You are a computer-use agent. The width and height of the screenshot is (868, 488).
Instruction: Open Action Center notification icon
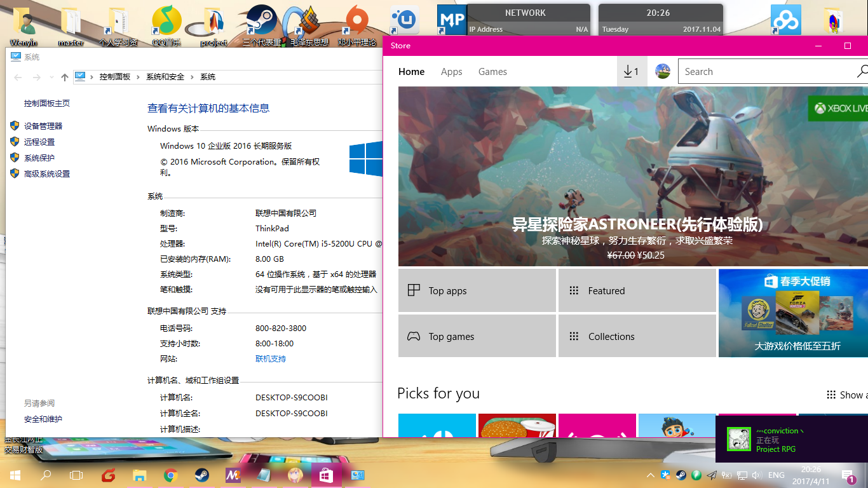(848, 475)
